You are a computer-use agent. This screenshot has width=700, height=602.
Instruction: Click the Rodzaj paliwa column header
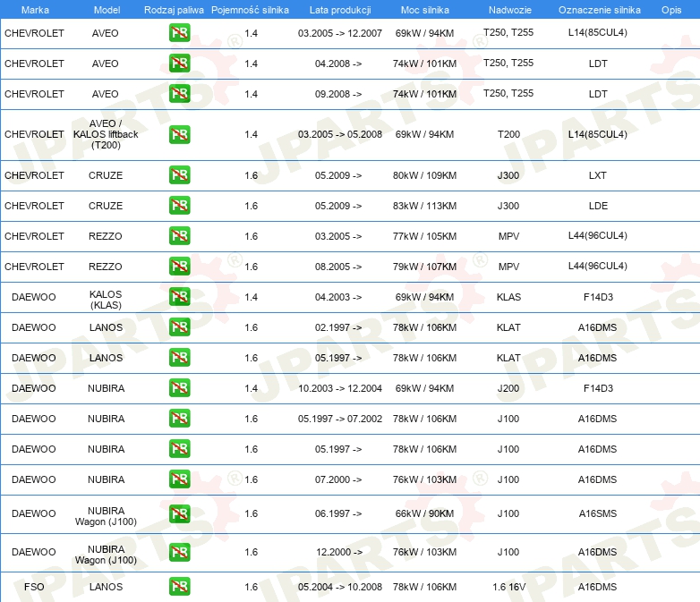pos(174,10)
